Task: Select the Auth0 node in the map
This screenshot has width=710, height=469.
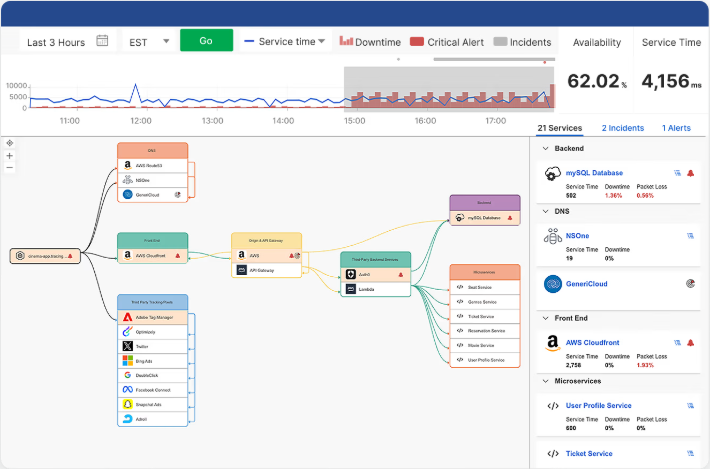Action: pyautogui.click(x=375, y=275)
